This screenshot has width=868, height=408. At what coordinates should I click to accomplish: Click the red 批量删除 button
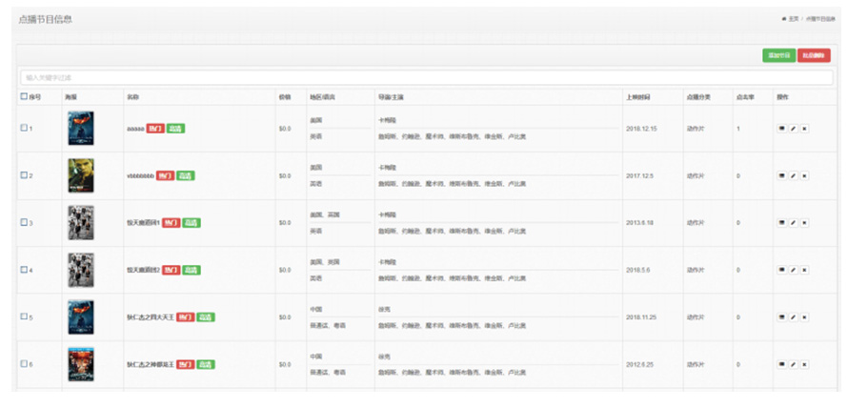click(814, 55)
